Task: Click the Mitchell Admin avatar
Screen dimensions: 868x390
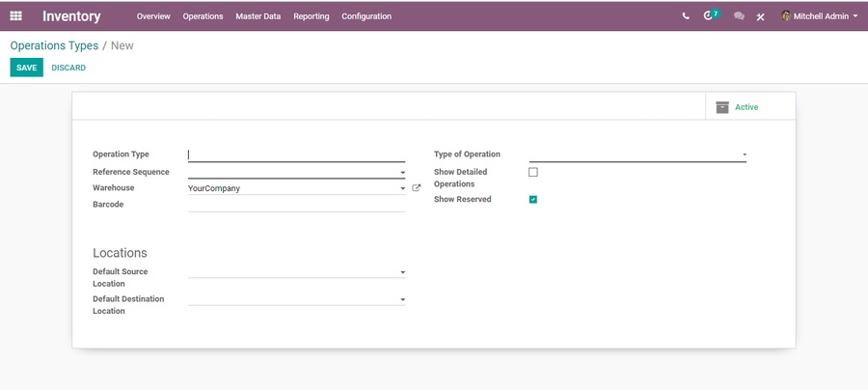Action: [x=786, y=16]
